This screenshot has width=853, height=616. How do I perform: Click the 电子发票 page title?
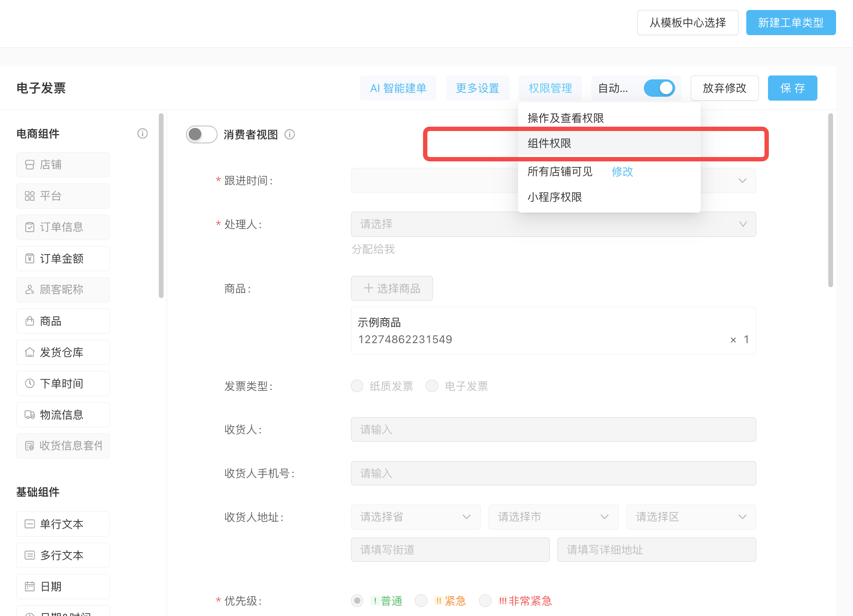(41, 88)
